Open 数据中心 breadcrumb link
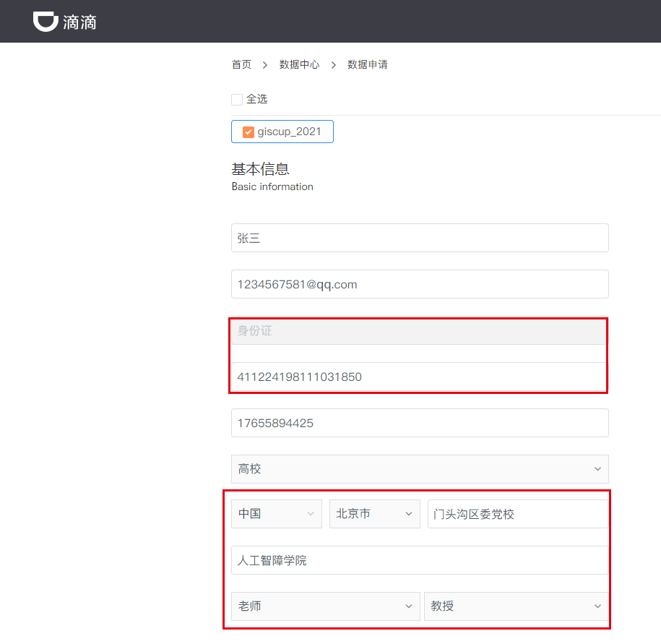Image resolution: width=661 pixels, height=644 pixels. [299, 64]
